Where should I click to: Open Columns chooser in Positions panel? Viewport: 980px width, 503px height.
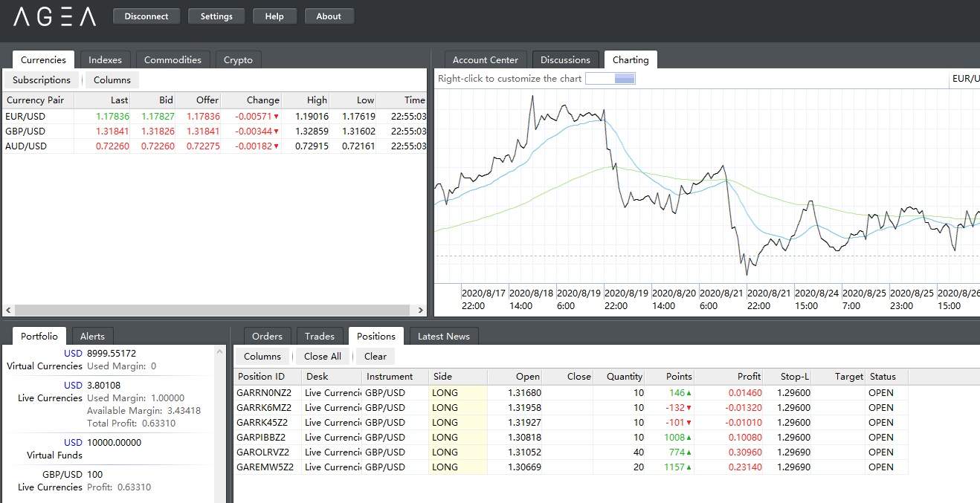[262, 357]
